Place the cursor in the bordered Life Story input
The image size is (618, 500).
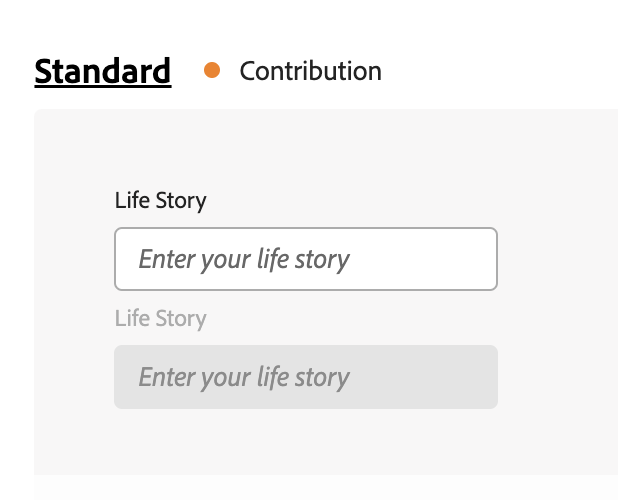306,259
